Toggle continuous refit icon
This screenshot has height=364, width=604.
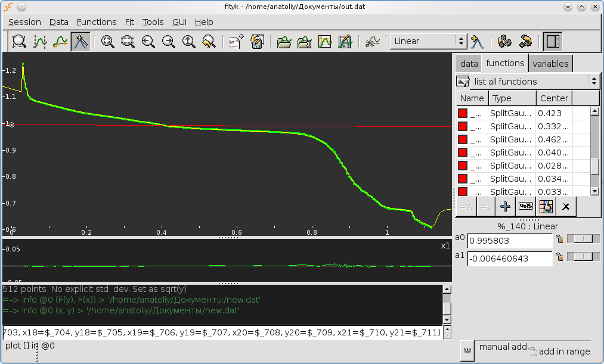coord(372,41)
